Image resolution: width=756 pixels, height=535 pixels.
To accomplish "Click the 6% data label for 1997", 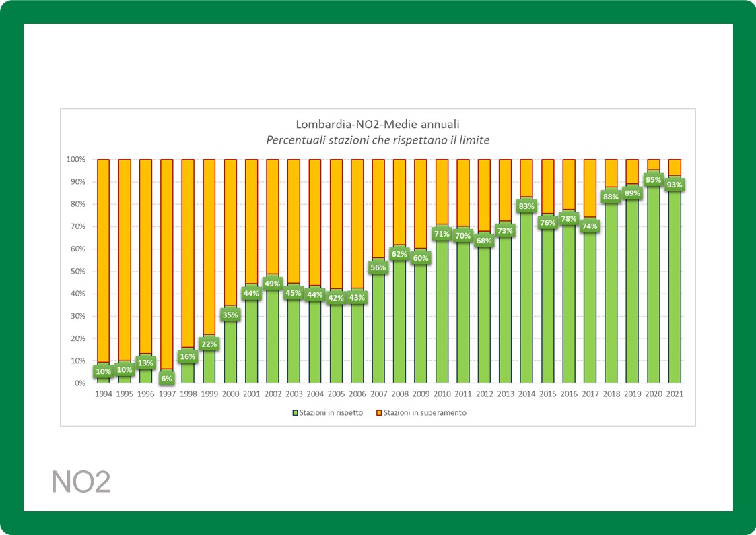I will pos(166,379).
